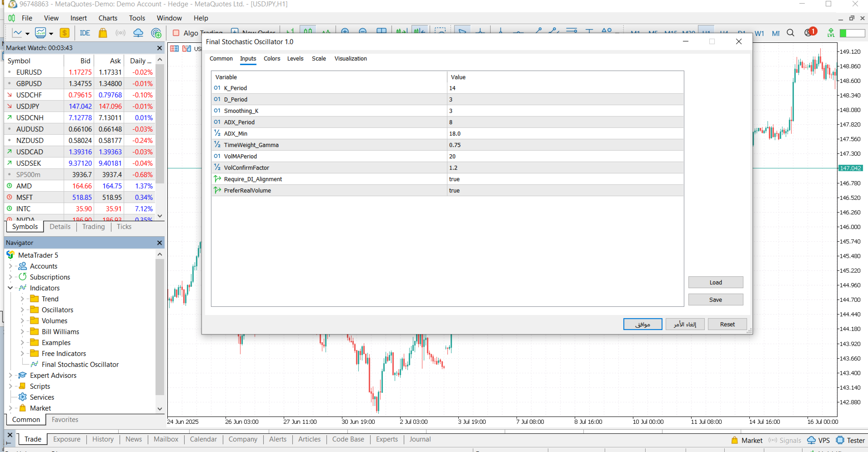The image size is (868, 452).
Task: Open the Insert menu
Action: [x=79, y=18]
